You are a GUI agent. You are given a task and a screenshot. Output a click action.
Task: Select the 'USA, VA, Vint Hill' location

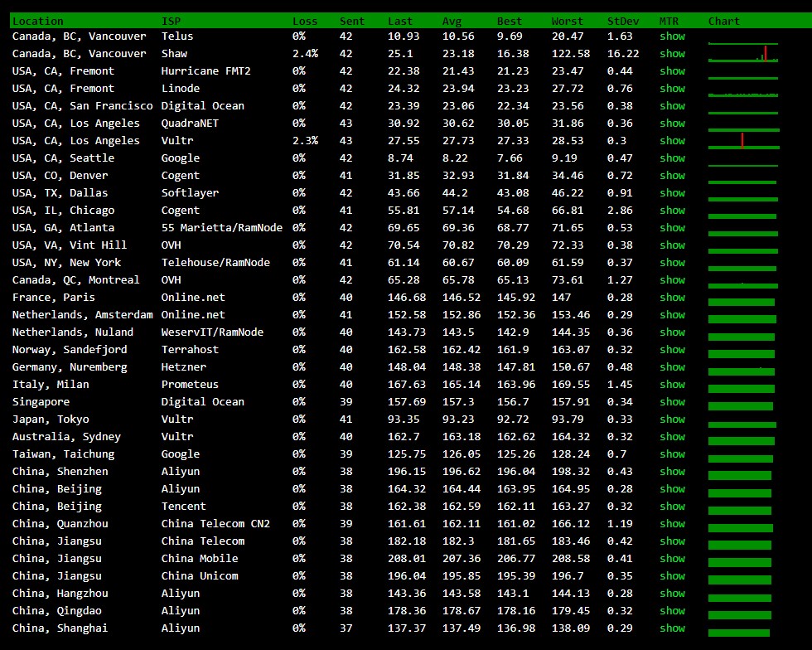[x=70, y=245]
